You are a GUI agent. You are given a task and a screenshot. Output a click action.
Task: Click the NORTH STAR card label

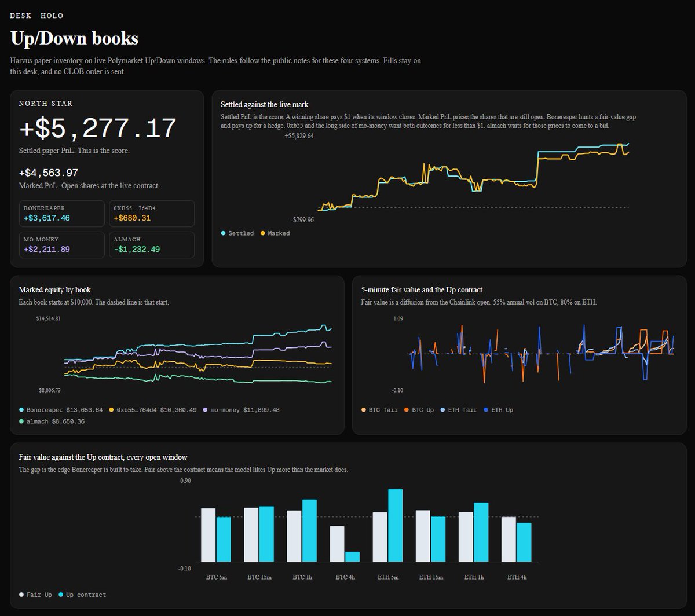(46, 104)
